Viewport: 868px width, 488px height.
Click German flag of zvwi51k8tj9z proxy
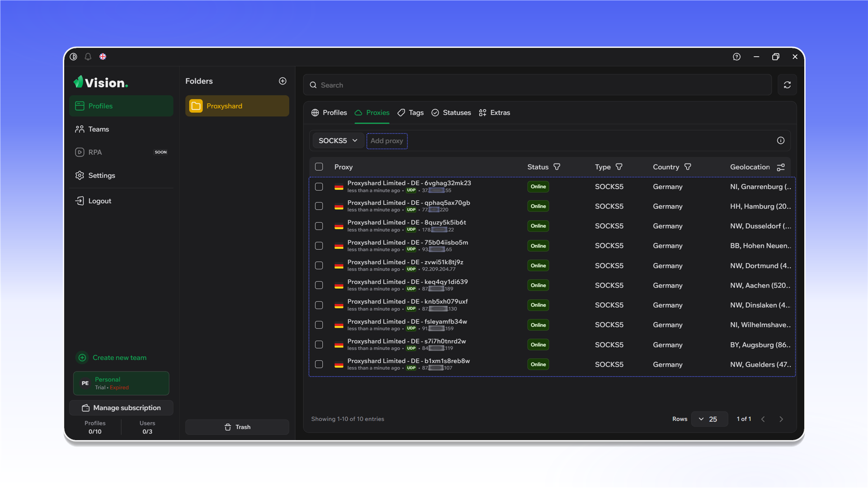(x=339, y=266)
